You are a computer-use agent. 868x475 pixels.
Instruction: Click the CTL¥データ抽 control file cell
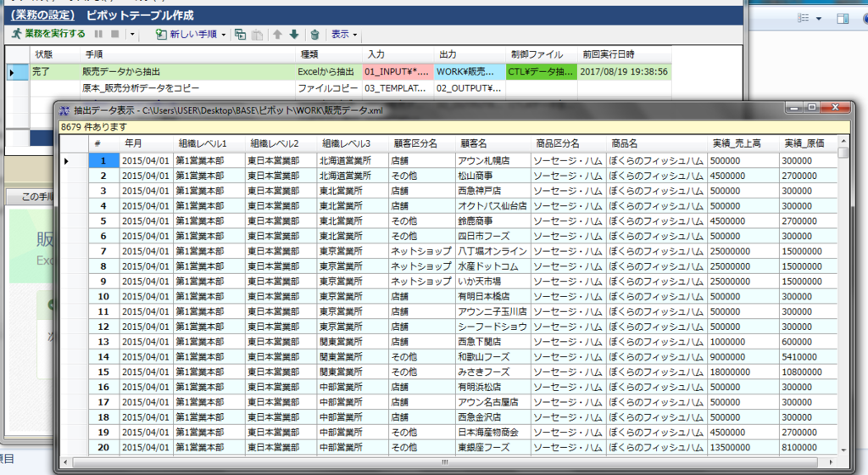click(542, 71)
